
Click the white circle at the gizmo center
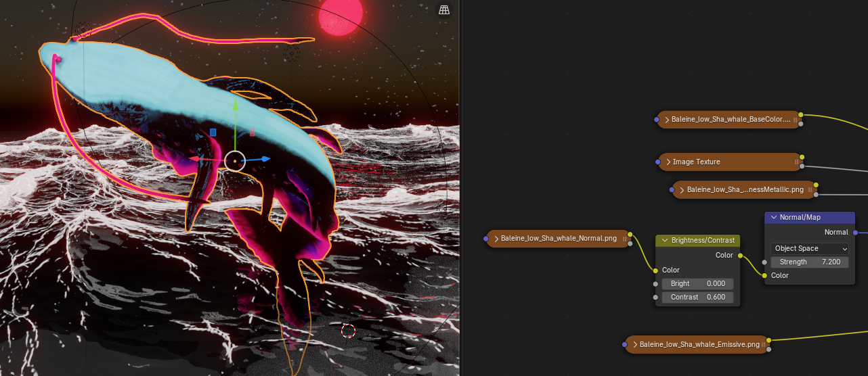tap(234, 161)
